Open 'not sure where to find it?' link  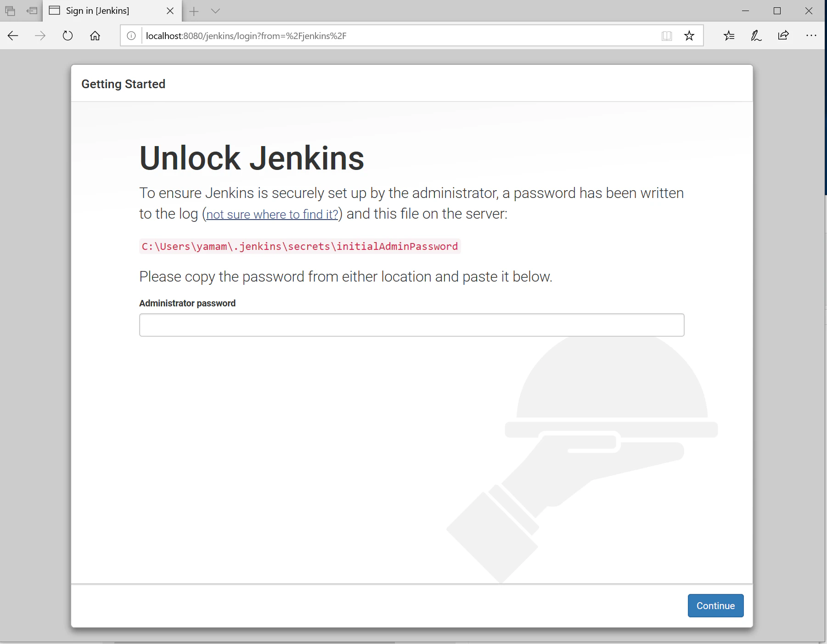click(x=272, y=214)
